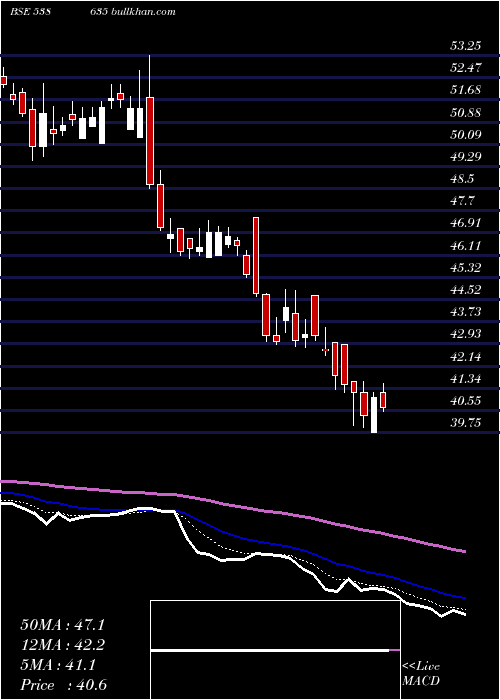The image size is (500, 700).
Task: Click the 49.29 price axis label
Action: click(x=466, y=157)
